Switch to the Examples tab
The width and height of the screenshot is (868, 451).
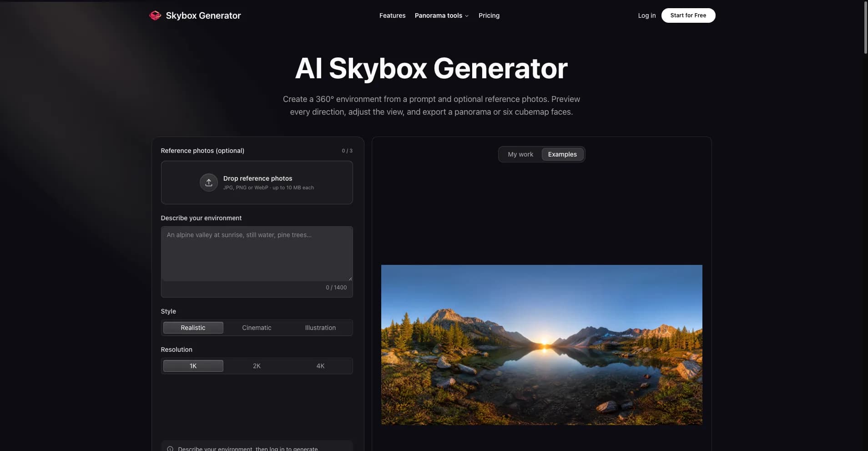tap(562, 154)
